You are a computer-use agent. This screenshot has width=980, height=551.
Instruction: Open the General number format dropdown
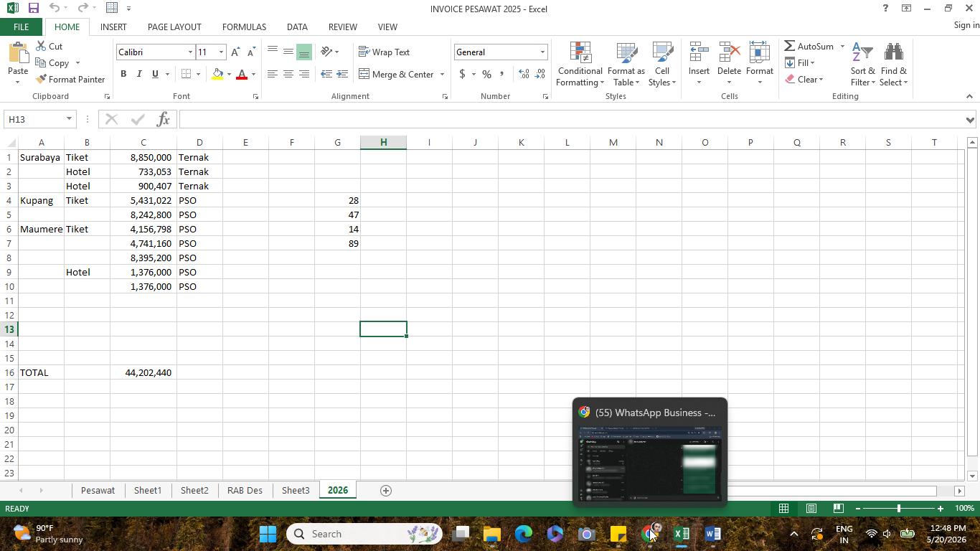click(x=542, y=52)
